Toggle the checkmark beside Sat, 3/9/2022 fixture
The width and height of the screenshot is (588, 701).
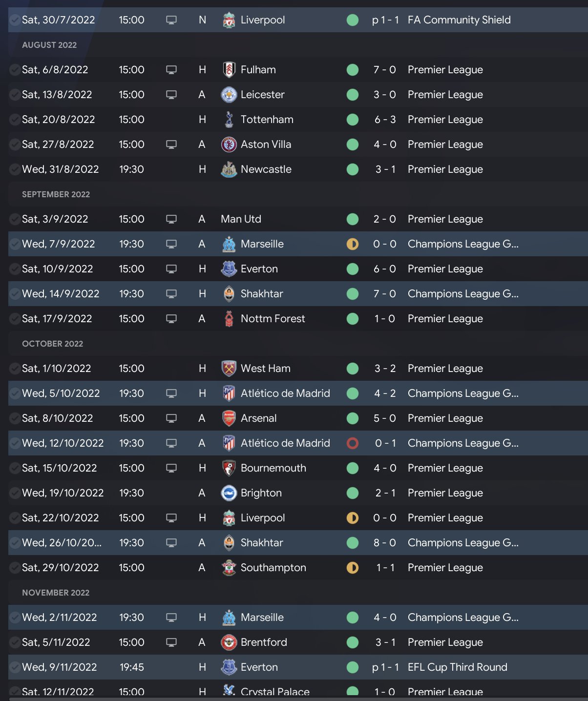pos(15,219)
